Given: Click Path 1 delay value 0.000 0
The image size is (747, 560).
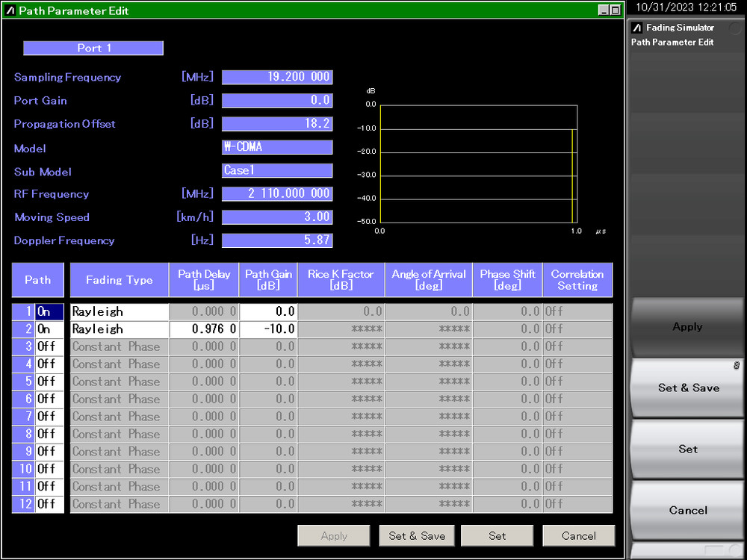Looking at the screenshot, I should point(204,312).
